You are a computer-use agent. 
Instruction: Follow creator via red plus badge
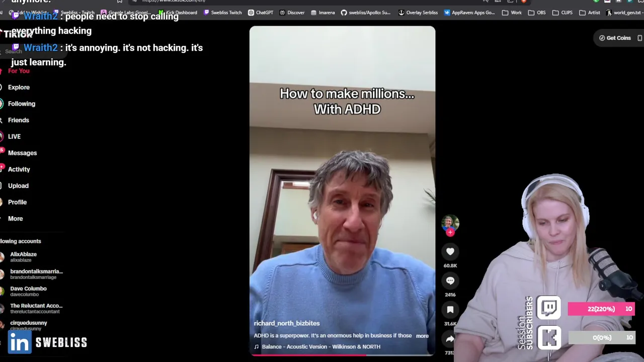pos(450,232)
